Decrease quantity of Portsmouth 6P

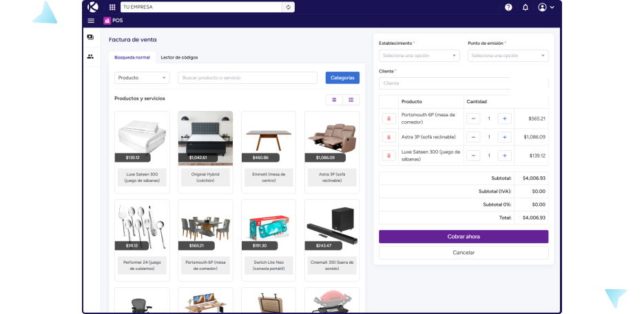pyautogui.click(x=473, y=118)
